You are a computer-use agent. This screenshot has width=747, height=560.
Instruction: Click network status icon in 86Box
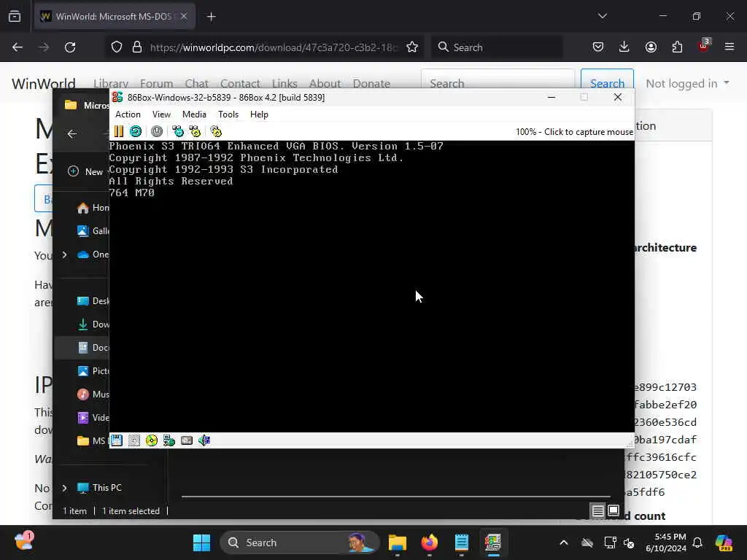tap(169, 440)
